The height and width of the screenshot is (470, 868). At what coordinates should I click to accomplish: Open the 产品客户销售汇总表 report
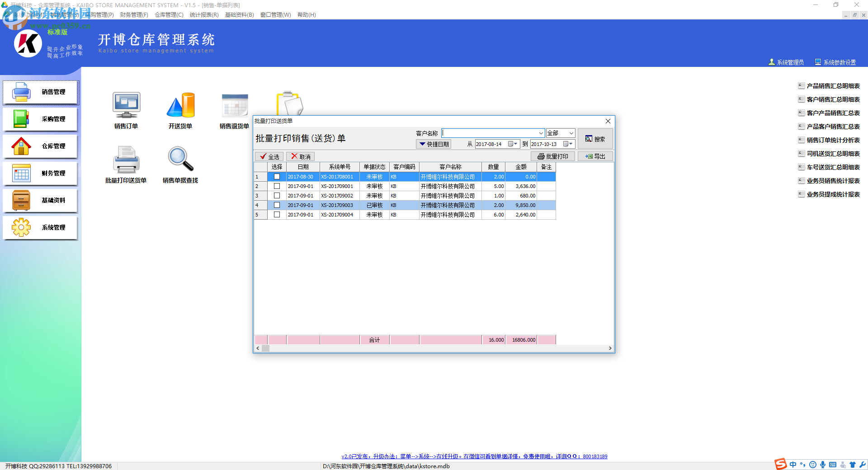point(829,127)
